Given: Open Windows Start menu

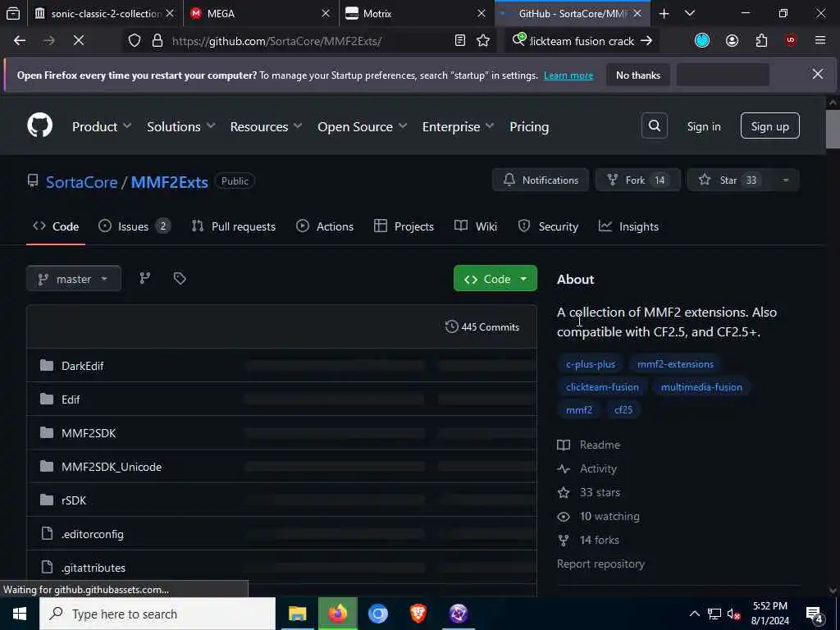Looking at the screenshot, I should 20,614.
